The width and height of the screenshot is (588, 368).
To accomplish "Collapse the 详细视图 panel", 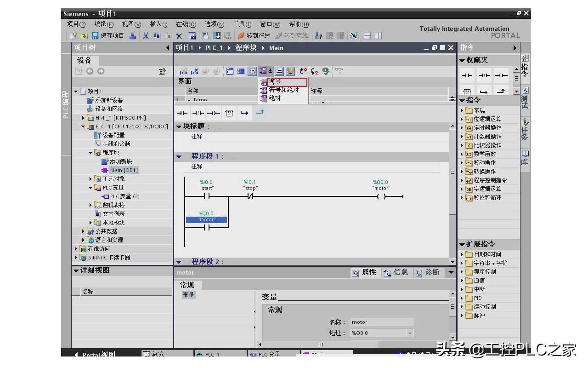I will [76, 270].
